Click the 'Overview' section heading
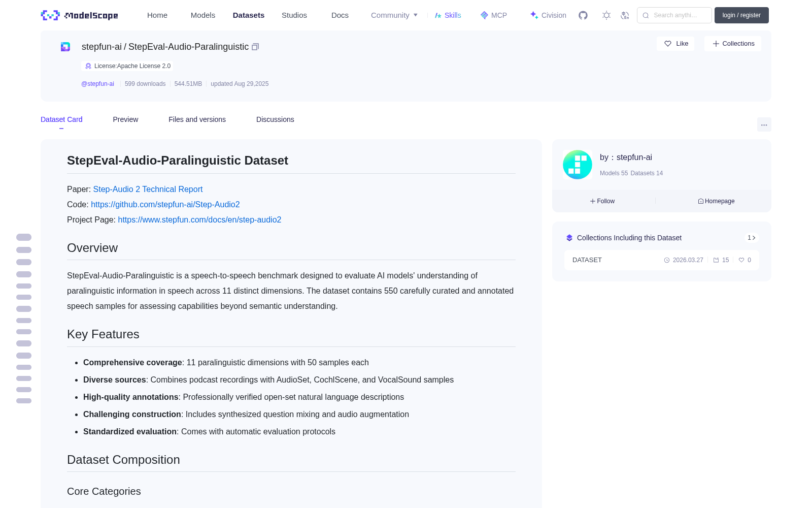 [92, 248]
